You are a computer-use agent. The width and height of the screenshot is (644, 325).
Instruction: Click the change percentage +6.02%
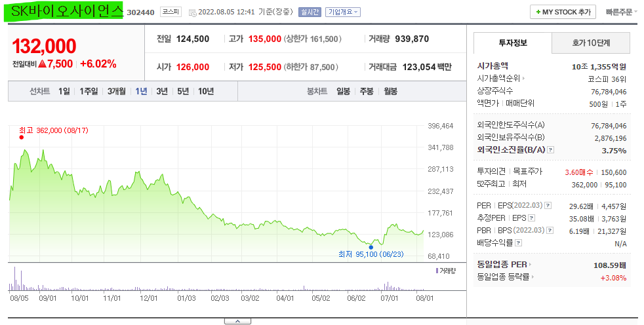point(98,64)
